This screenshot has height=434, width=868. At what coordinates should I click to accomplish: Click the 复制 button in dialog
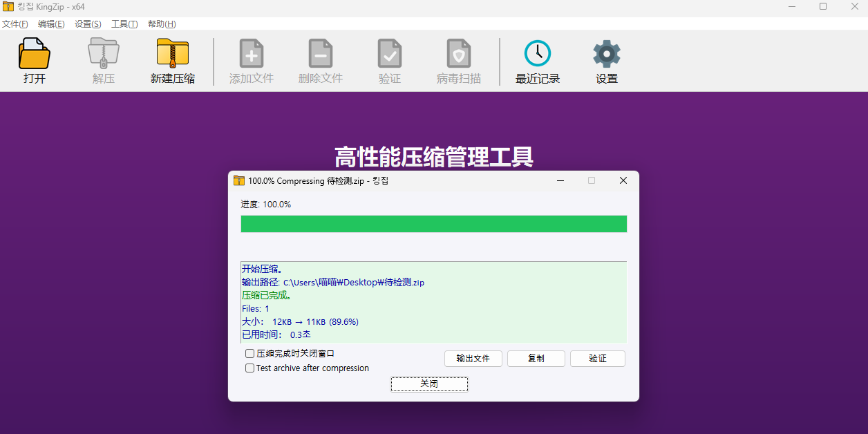(536, 359)
